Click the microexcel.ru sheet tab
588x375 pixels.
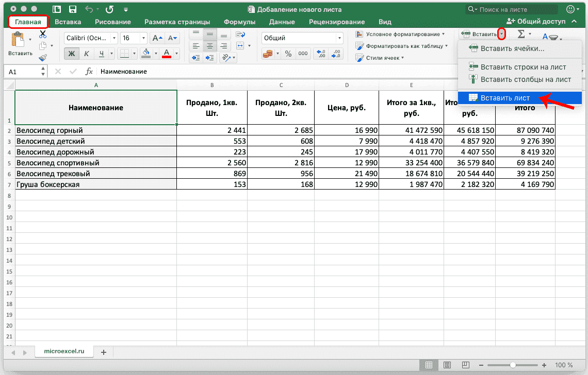pos(63,352)
